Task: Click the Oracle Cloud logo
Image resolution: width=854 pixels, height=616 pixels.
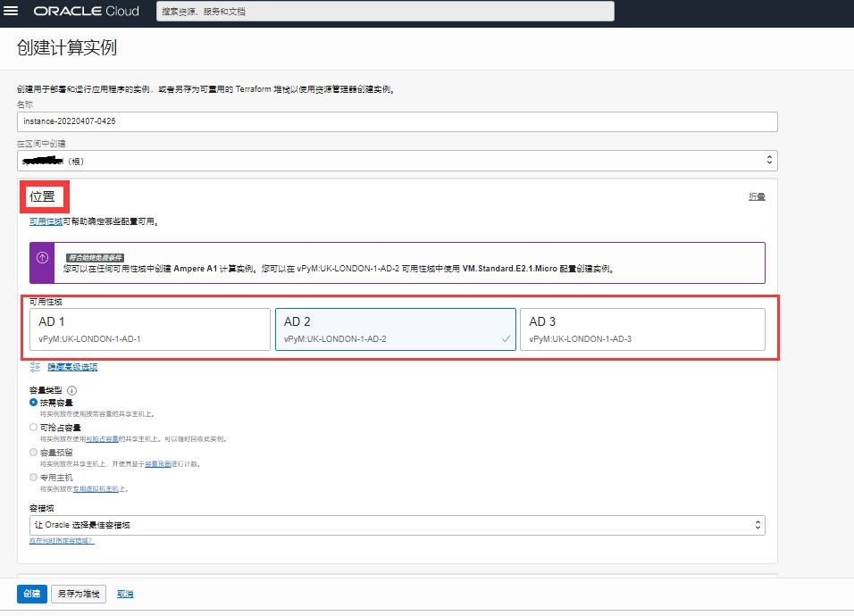Action: (x=86, y=11)
